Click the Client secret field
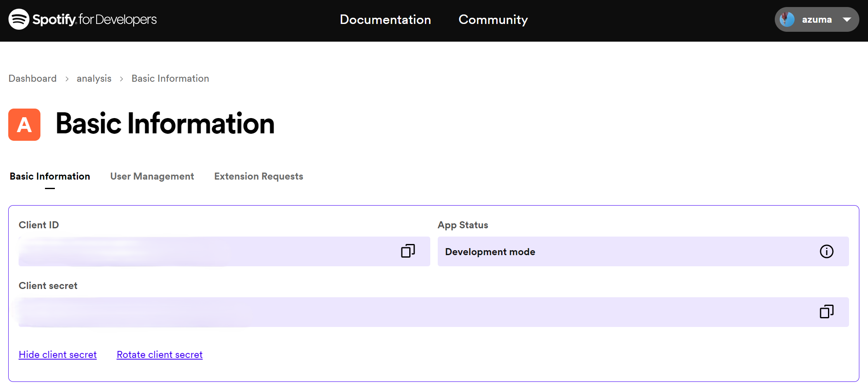868x386 pixels. 413,312
